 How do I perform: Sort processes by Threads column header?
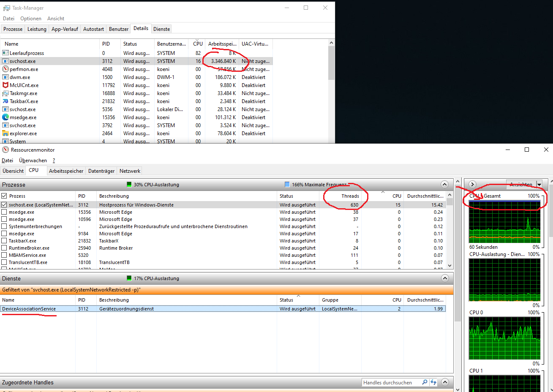click(341, 196)
